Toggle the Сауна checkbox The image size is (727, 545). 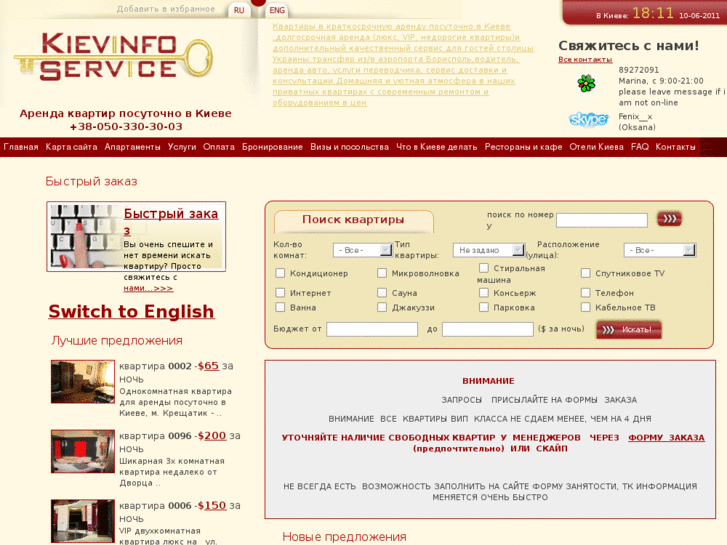382,292
